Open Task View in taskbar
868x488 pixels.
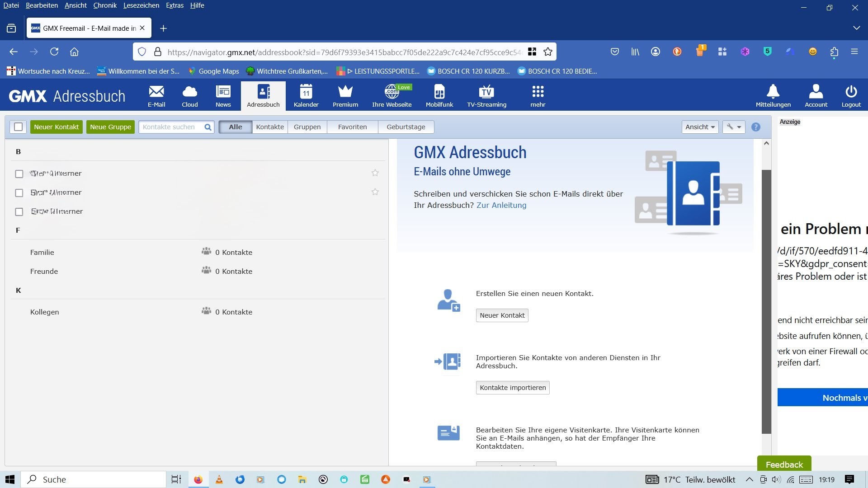pos(176,479)
